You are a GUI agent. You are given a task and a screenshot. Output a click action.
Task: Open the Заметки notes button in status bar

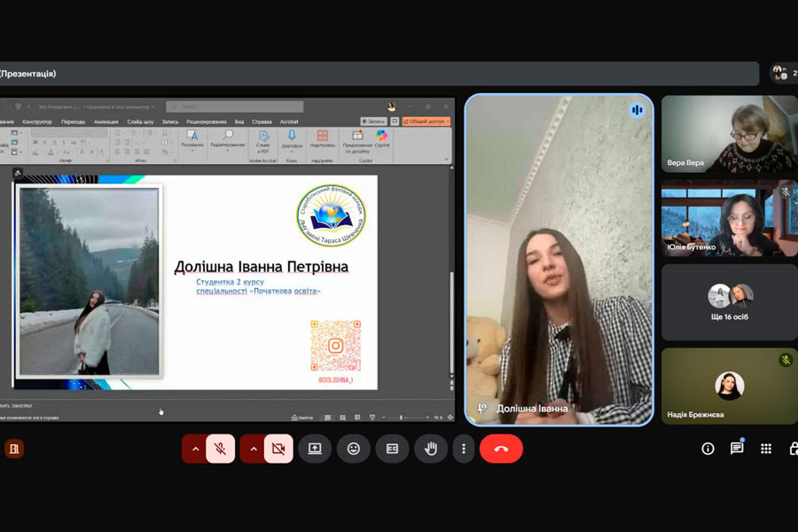point(302,418)
